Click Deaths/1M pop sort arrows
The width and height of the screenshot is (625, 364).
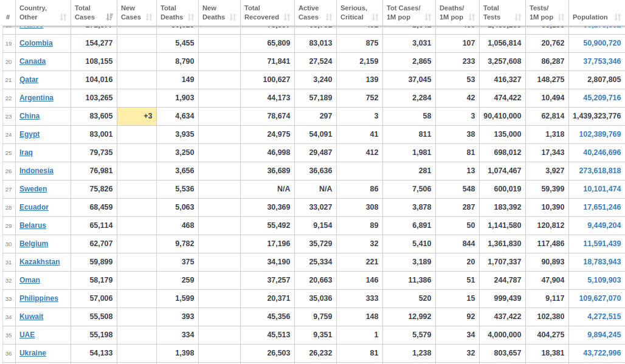(472, 17)
